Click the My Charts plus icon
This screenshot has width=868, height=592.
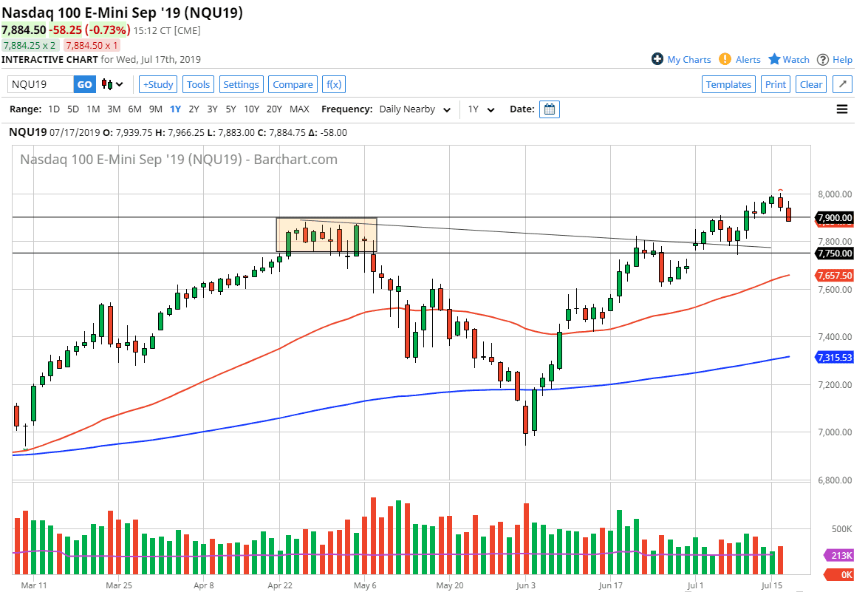point(656,59)
